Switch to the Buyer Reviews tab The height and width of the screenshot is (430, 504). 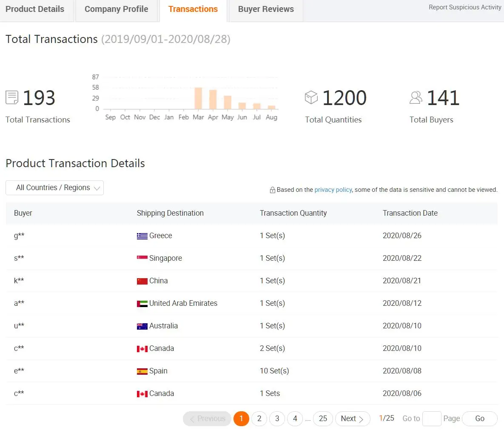[x=266, y=9]
